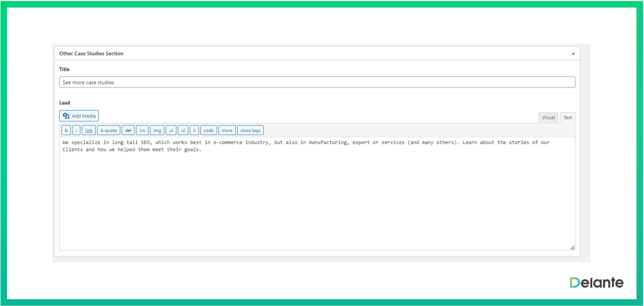Click the text area resize handle
Viewport: 644px width, 306px height.
(x=572, y=248)
